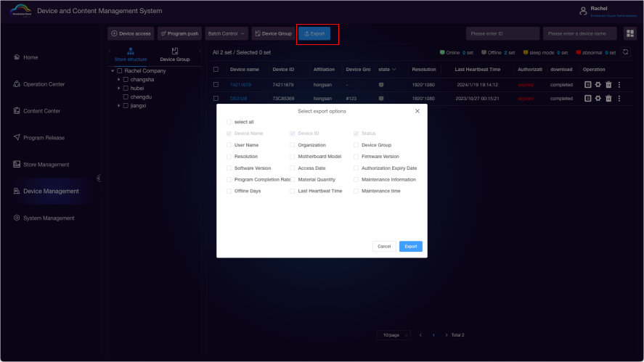Open details icon for device 74211679
The width and height of the screenshot is (644, 362).
point(588,84)
